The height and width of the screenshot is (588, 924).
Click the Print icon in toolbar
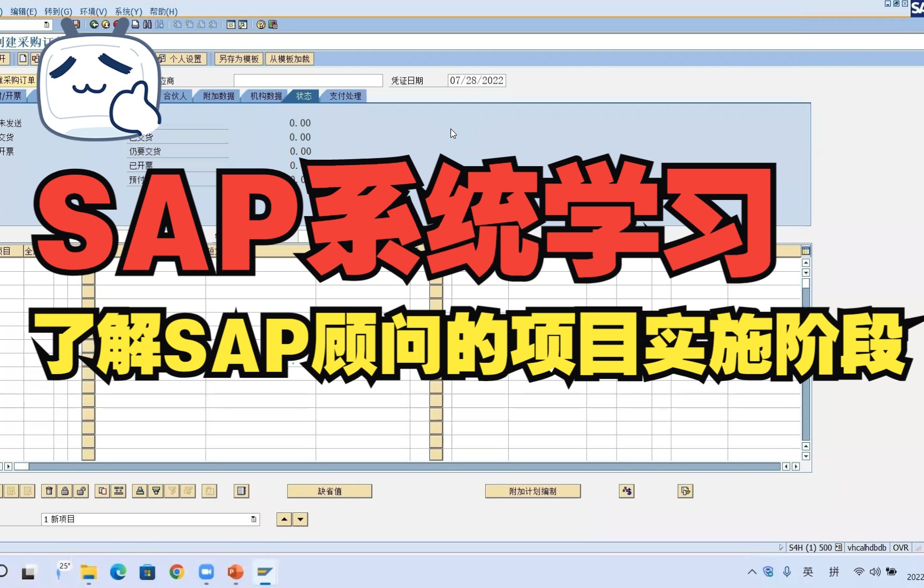[136, 25]
